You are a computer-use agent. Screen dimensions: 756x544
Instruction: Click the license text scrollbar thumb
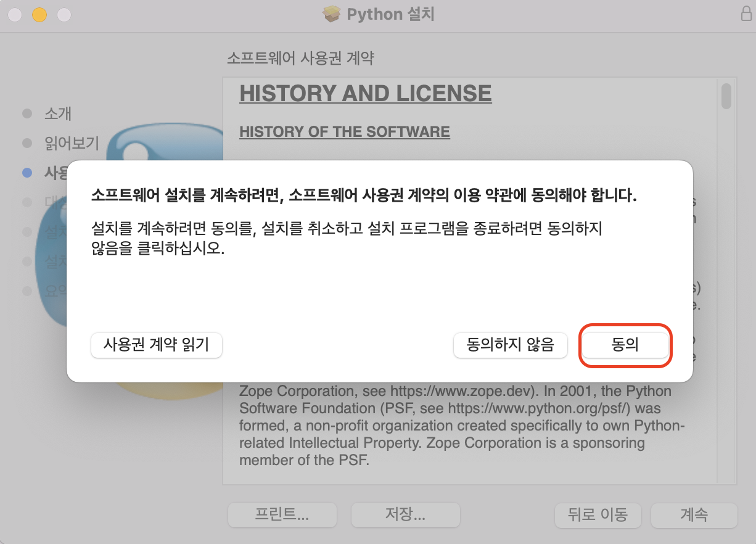726,96
